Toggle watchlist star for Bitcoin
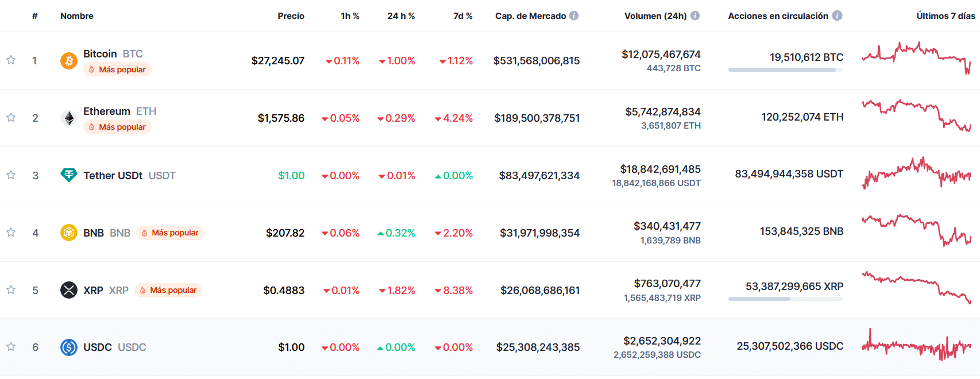The height and width of the screenshot is (379, 980). pos(11,60)
